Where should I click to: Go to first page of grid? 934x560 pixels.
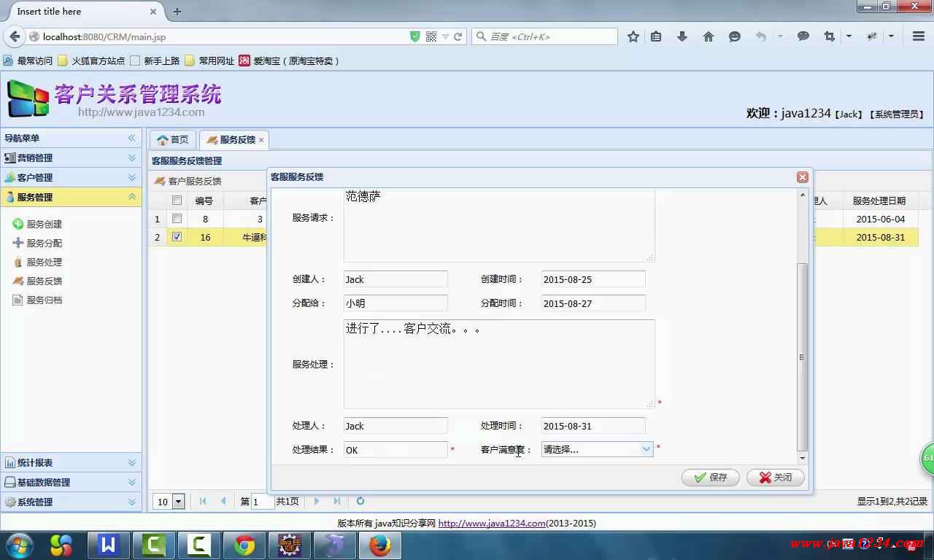203,501
